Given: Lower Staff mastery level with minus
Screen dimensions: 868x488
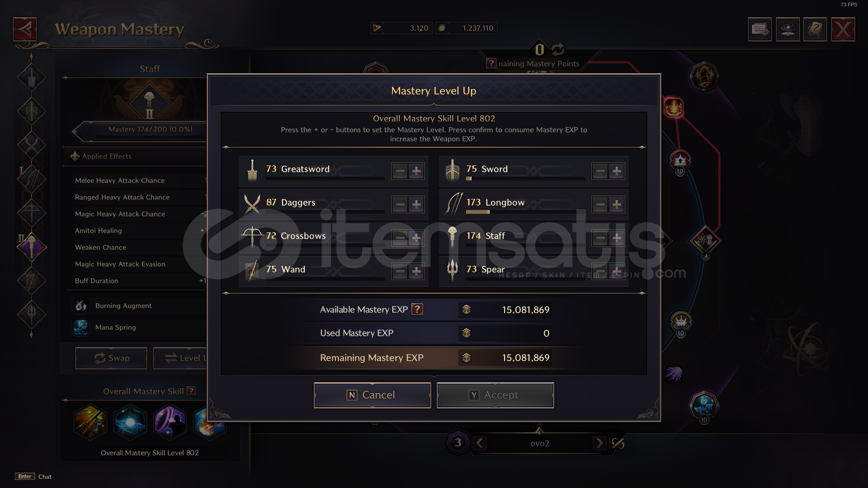Looking at the screenshot, I should (x=600, y=238).
